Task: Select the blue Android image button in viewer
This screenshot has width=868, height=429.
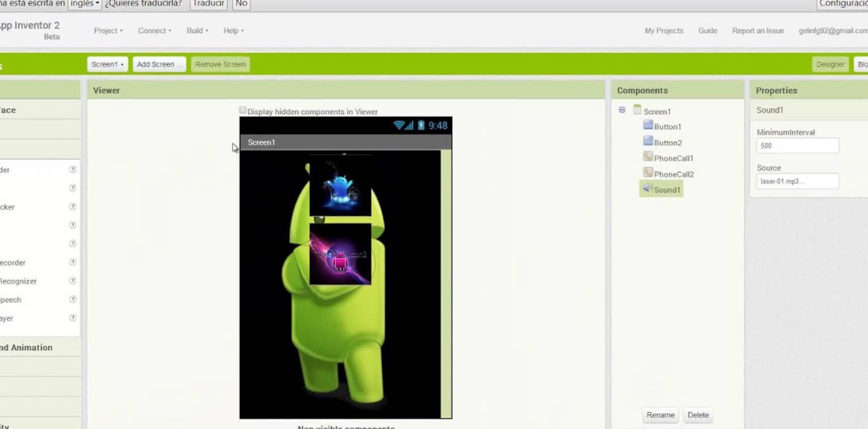Action: pyautogui.click(x=340, y=185)
